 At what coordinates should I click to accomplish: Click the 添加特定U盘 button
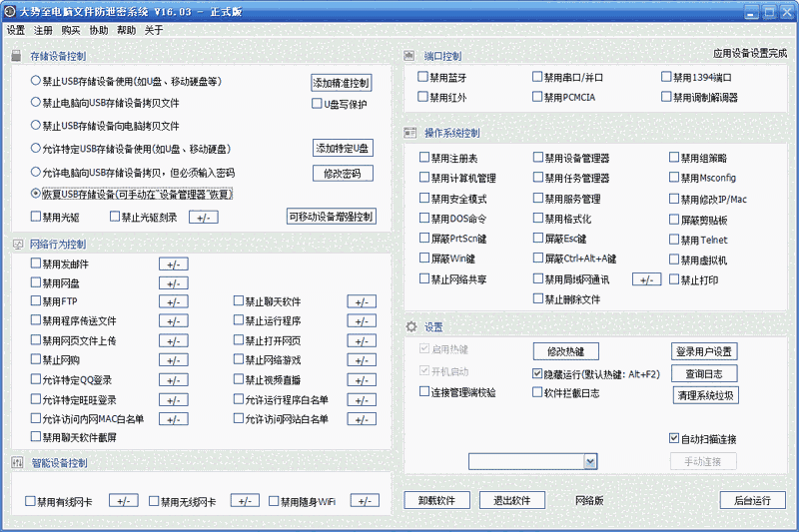point(343,148)
